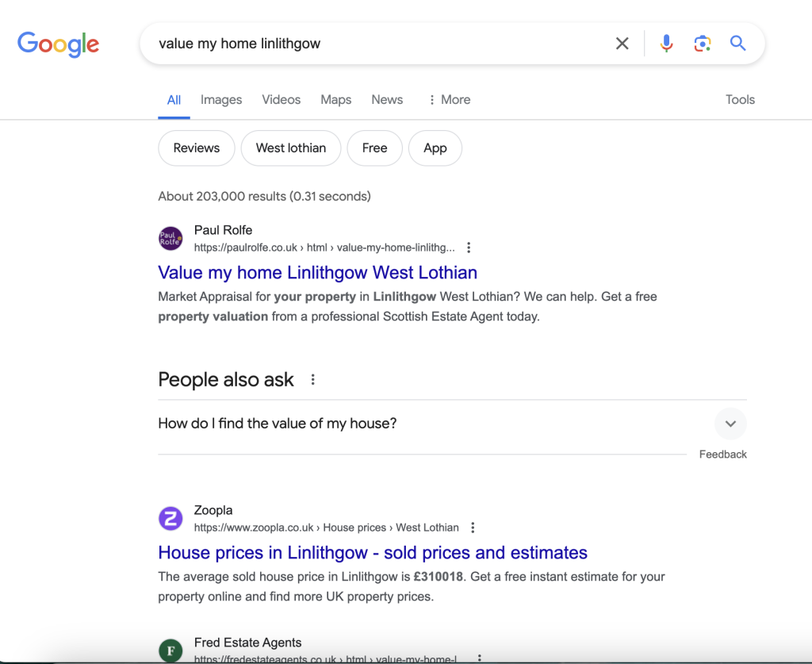
Task: Click the Google logo
Action: point(58,44)
